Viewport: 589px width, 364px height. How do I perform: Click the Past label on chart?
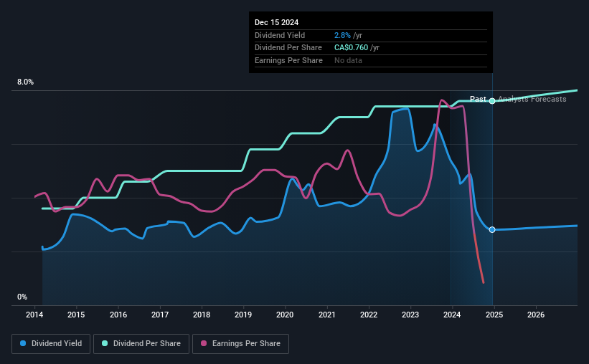point(478,99)
